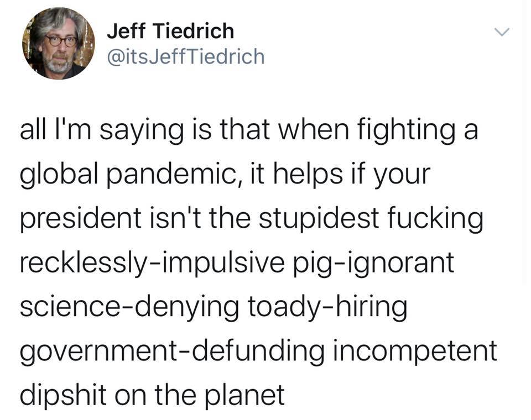Click the final line "on the planet"
531x420 pixels.
coord(199,395)
